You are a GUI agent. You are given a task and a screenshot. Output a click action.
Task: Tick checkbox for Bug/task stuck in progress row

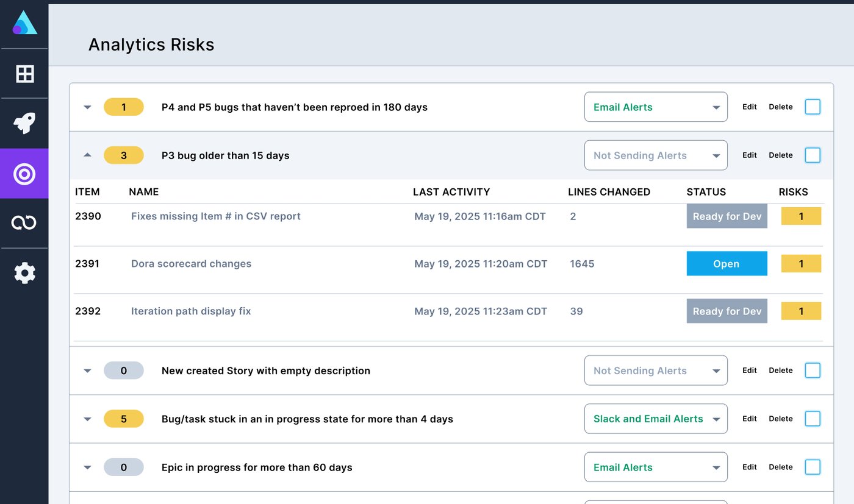tap(813, 419)
